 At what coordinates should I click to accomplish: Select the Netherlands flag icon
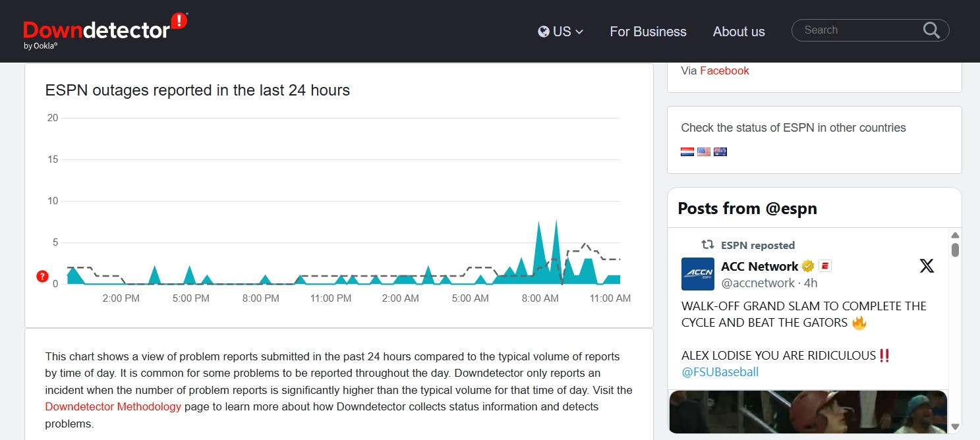tap(687, 151)
